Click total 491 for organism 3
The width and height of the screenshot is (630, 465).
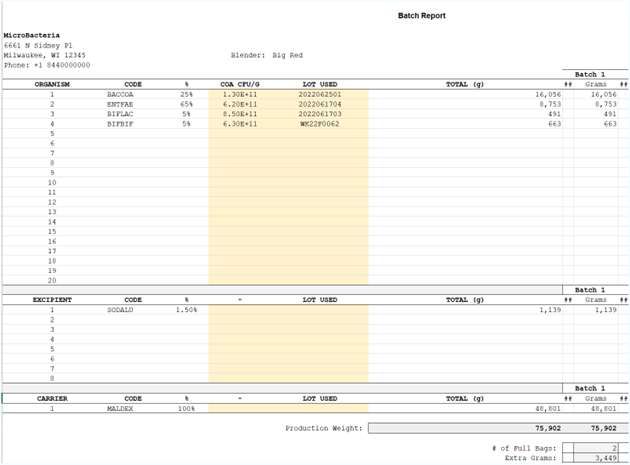click(x=554, y=114)
